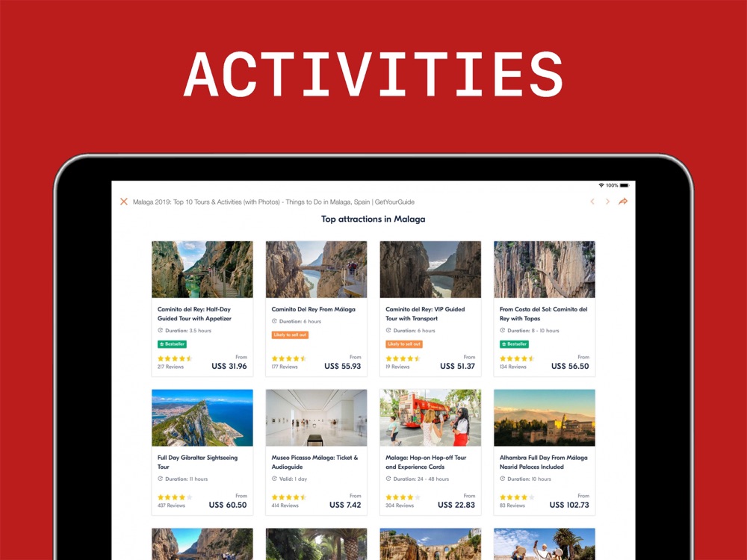
Task: Click title Caminito del Rey: Half-Day Guided Tour
Action: tap(194, 314)
